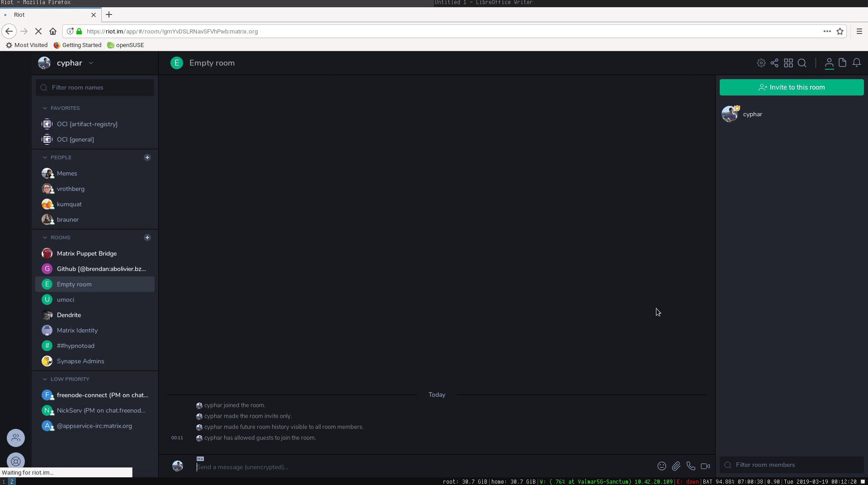
Task: Click the search icon in room header
Action: pyautogui.click(x=802, y=63)
